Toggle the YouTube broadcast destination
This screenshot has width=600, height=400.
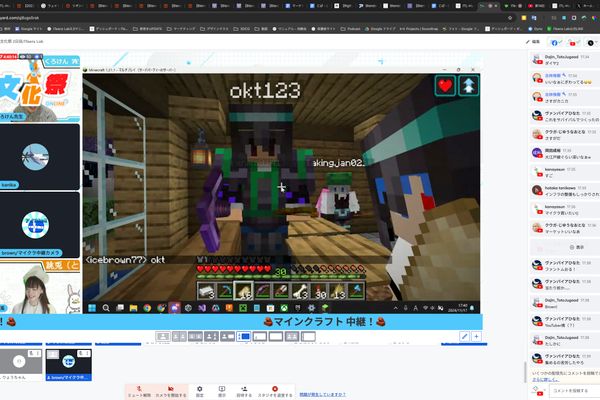[573, 42]
